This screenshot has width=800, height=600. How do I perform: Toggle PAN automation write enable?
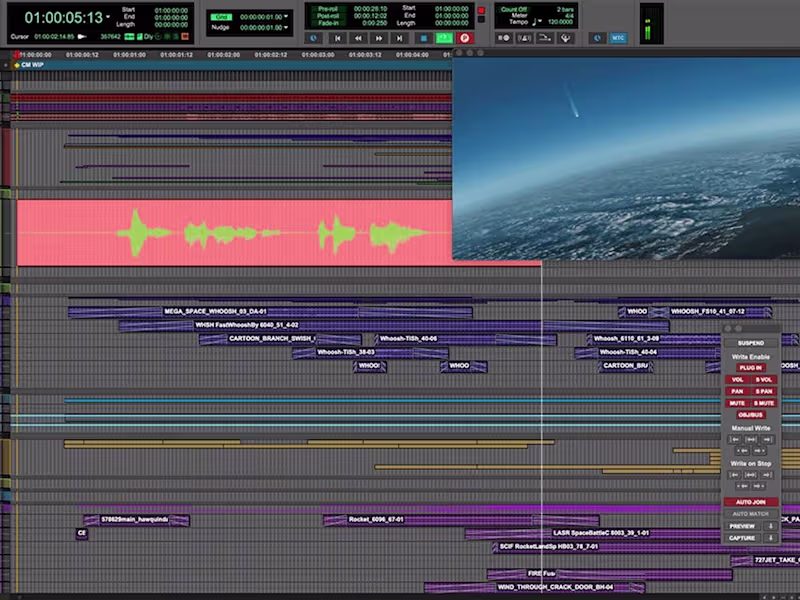click(737, 391)
